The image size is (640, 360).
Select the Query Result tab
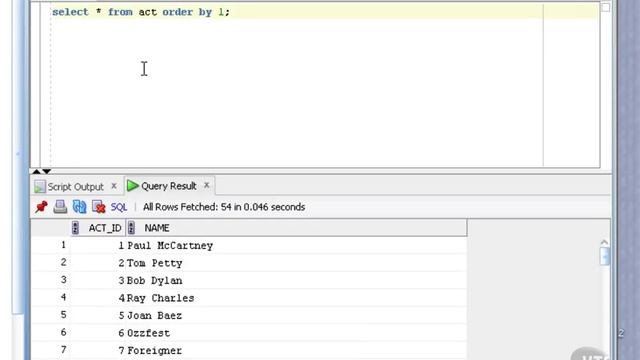[169, 186]
